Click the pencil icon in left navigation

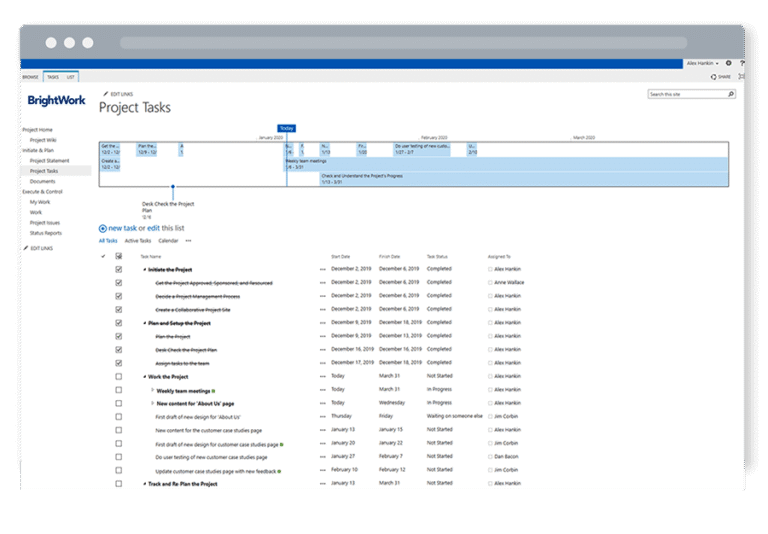pyautogui.click(x=26, y=248)
